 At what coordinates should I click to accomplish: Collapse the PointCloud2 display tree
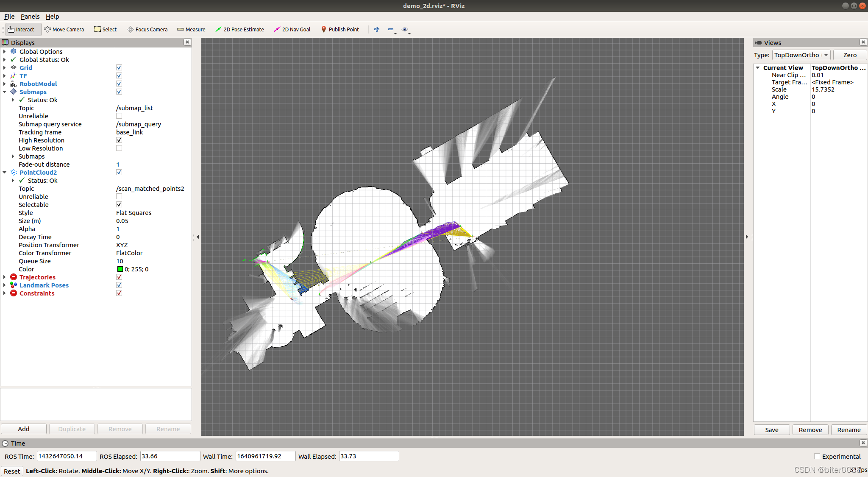[x=4, y=173]
